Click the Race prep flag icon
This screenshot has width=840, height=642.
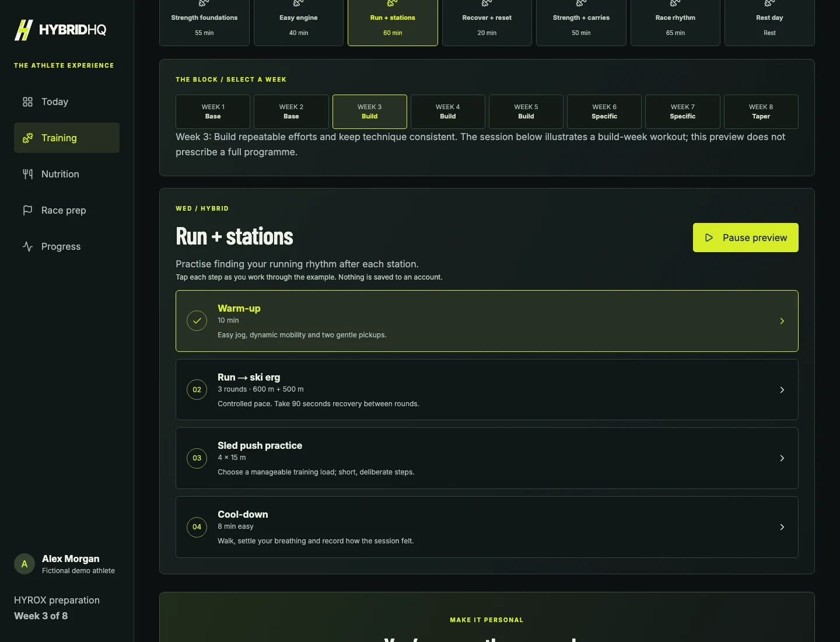tap(27, 210)
